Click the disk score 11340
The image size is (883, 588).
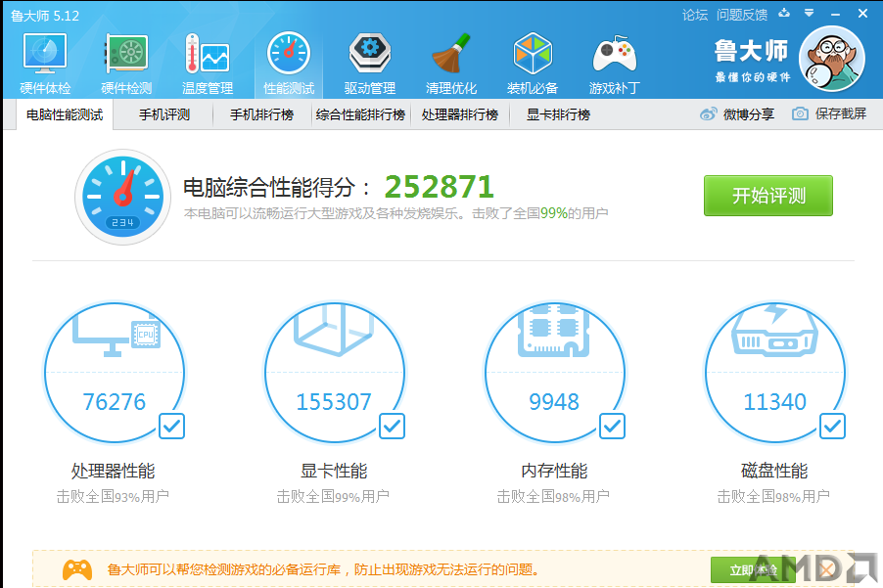point(775,402)
